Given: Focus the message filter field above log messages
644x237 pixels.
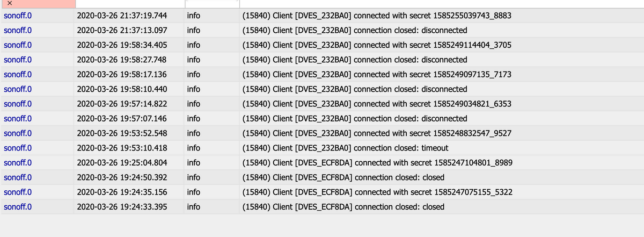Looking at the screenshot, I should (440, 3).
